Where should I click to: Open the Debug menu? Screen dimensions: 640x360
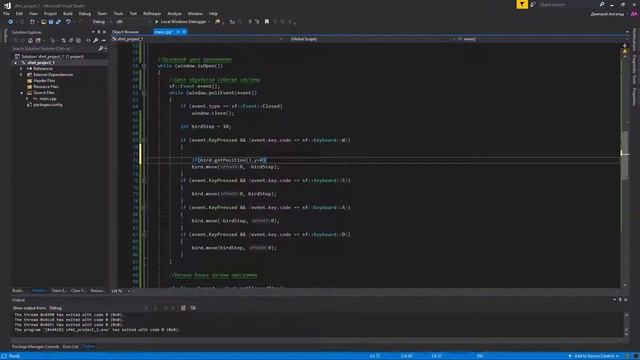(84, 13)
